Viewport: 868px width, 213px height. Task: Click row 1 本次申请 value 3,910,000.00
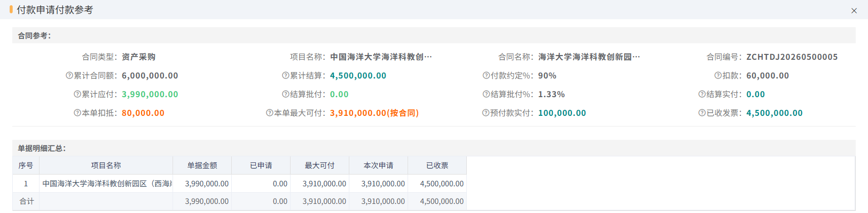[x=383, y=184]
